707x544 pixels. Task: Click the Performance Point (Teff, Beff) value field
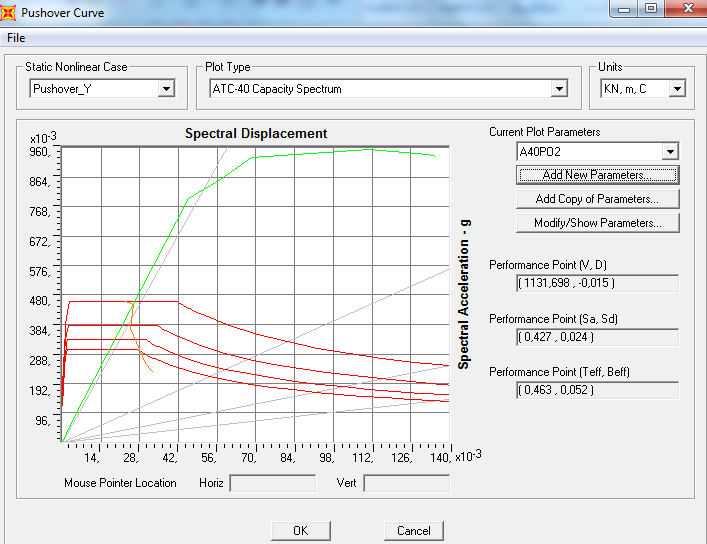(x=597, y=390)
